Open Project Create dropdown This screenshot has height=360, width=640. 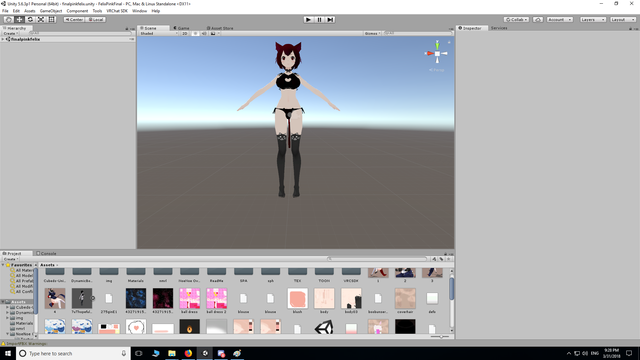click(x=11, y=259)
